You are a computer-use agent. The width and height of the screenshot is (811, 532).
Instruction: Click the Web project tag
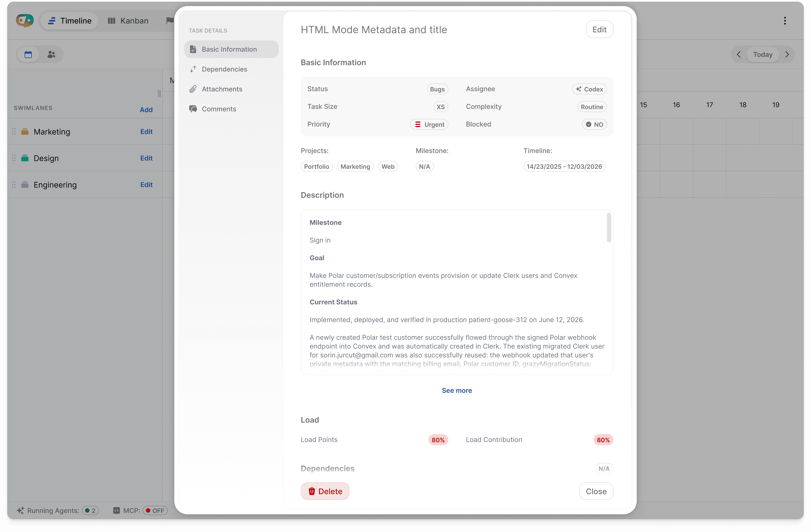pos(388,167)
